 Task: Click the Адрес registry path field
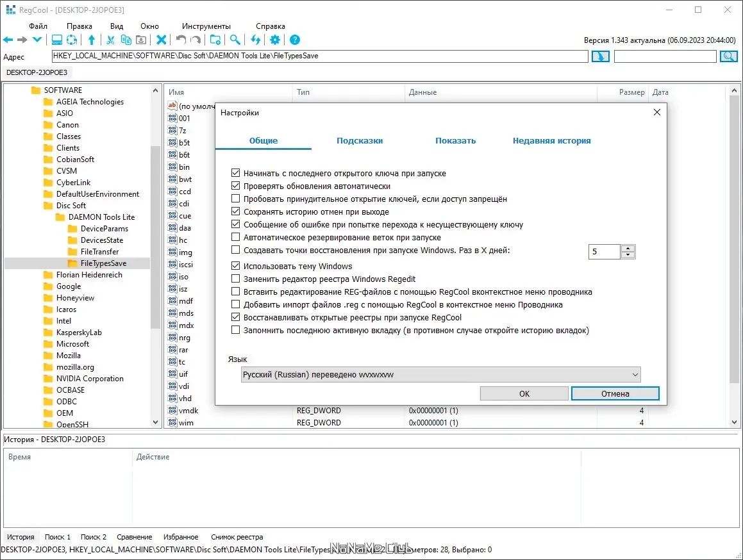coord(320,56)
